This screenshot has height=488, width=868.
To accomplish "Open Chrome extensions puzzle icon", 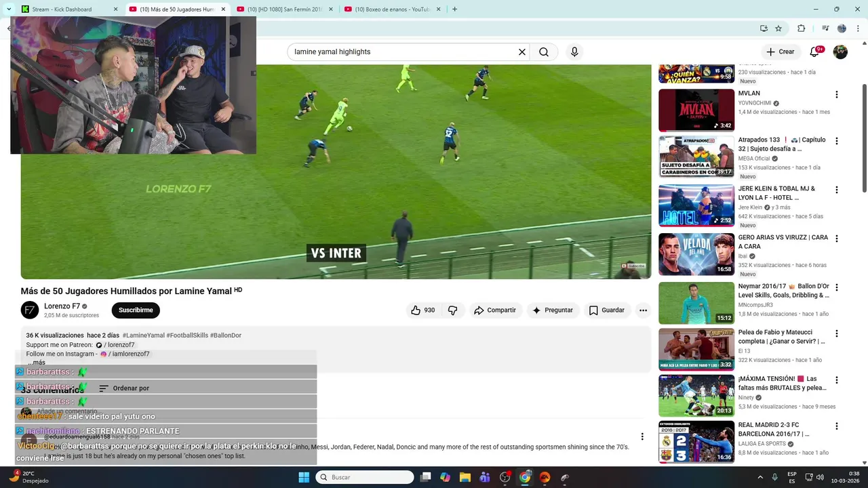I will (801, 28).
